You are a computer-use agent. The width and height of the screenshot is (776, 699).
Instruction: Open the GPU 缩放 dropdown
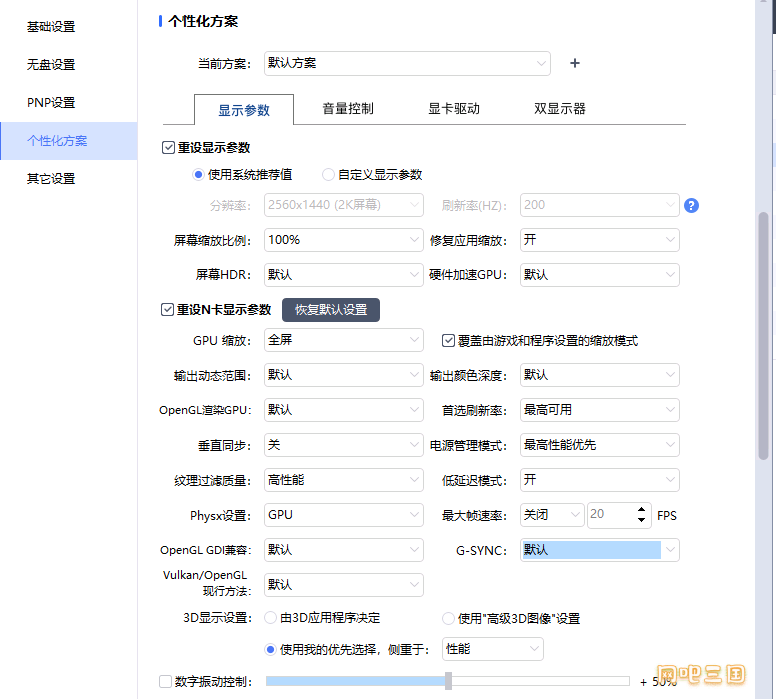(x=344, y=340)
